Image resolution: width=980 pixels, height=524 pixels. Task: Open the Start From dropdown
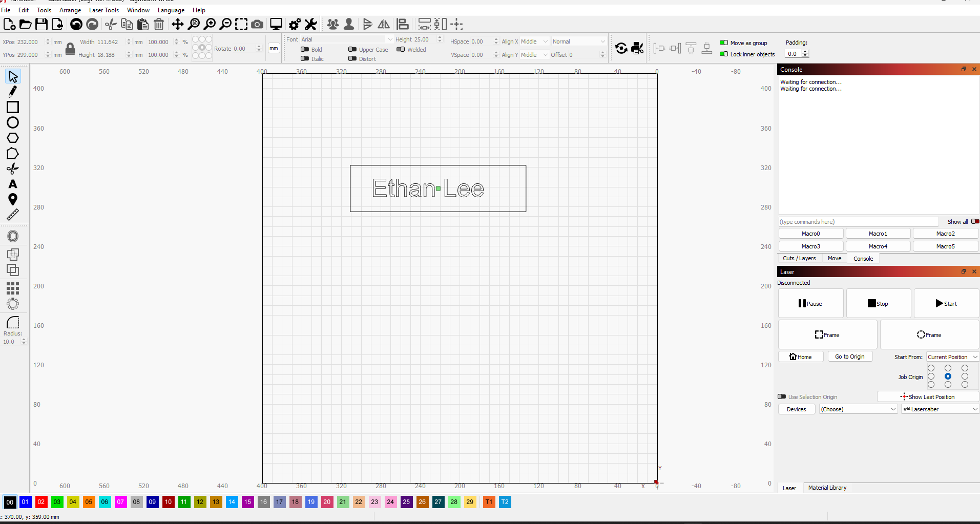click(x=952, y=357)
